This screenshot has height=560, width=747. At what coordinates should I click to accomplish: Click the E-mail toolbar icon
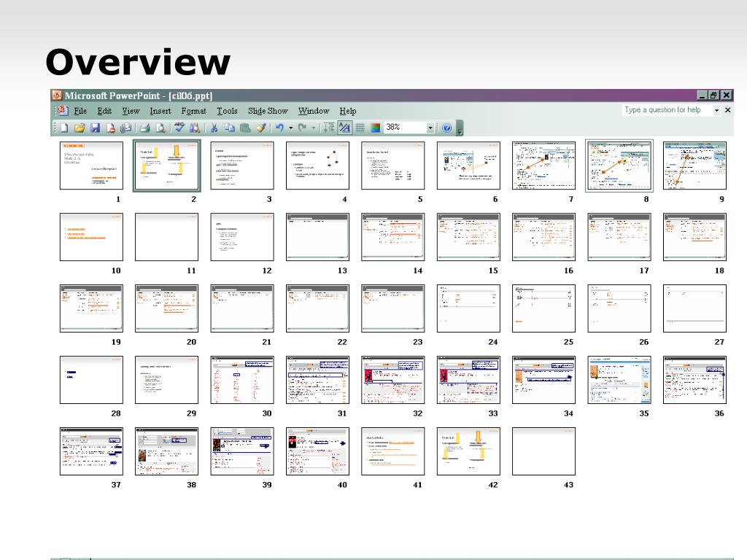[125, 128]
